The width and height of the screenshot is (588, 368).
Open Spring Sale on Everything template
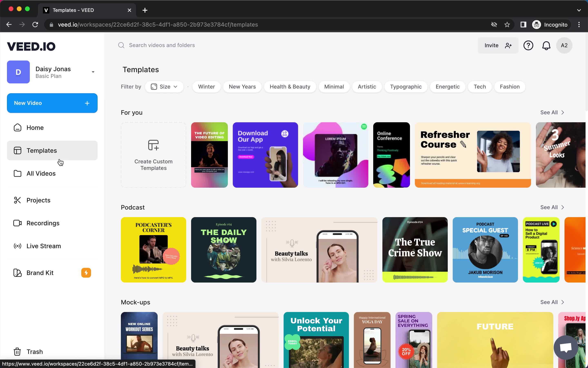pos(414,340)
